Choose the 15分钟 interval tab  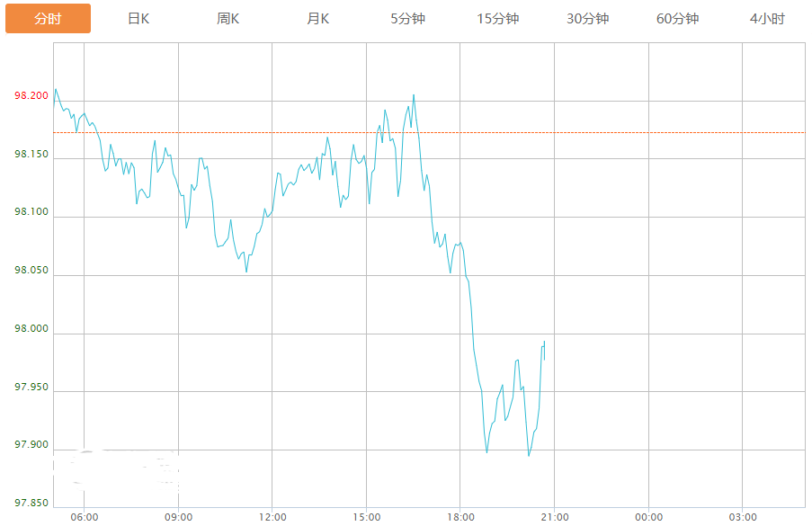click(497, 19)
